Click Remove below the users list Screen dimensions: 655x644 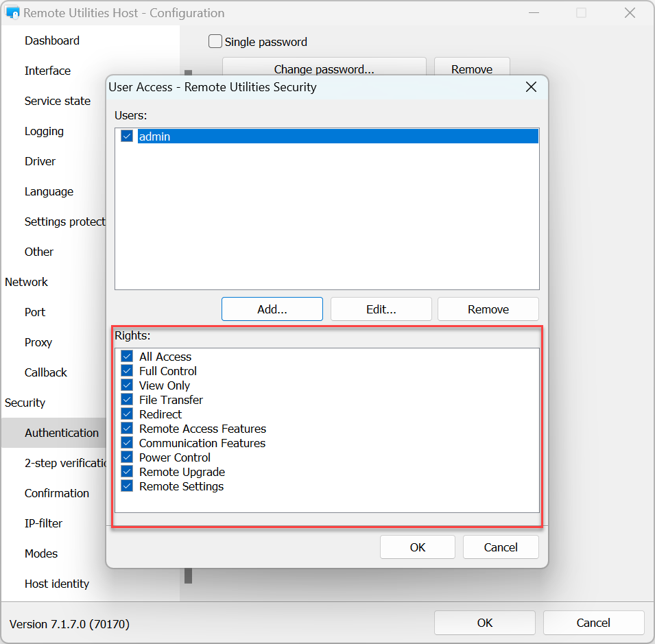pyautogui.click(x=488, y=309)
